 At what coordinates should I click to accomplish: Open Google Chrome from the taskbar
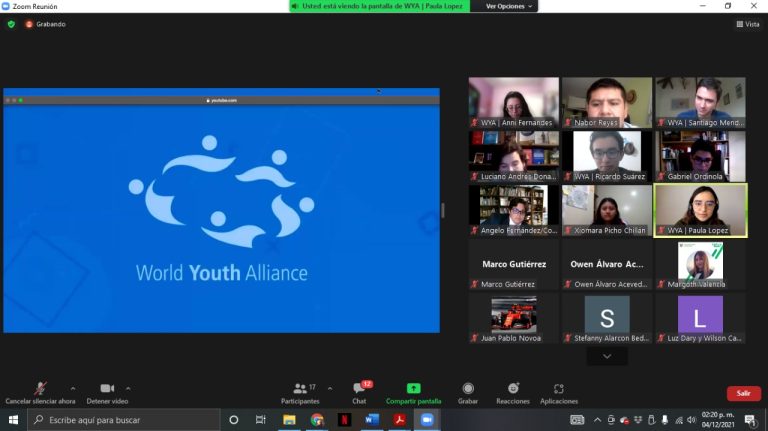tap(317, 420)
